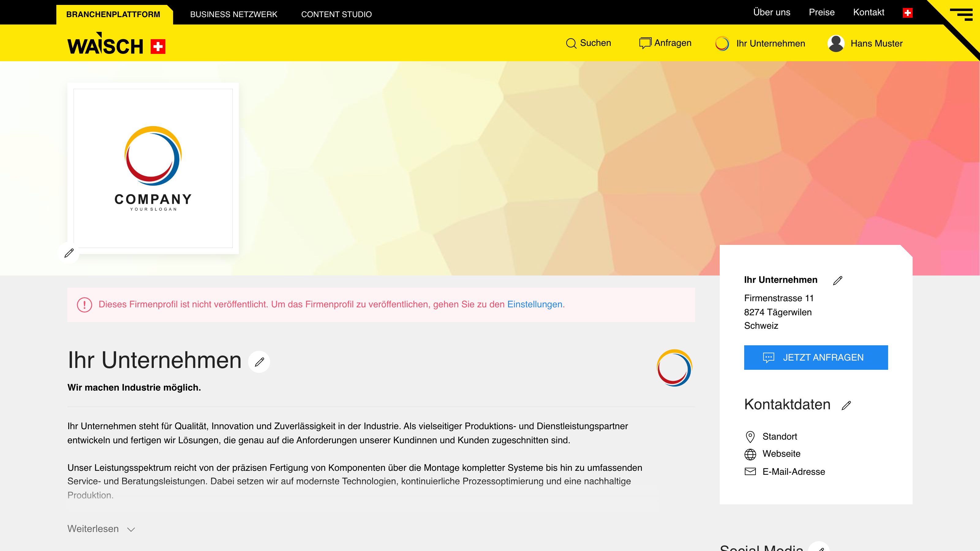Click the Swiss flag language icon in top bar
Screen dimensions: 980x551
(908, 13)
